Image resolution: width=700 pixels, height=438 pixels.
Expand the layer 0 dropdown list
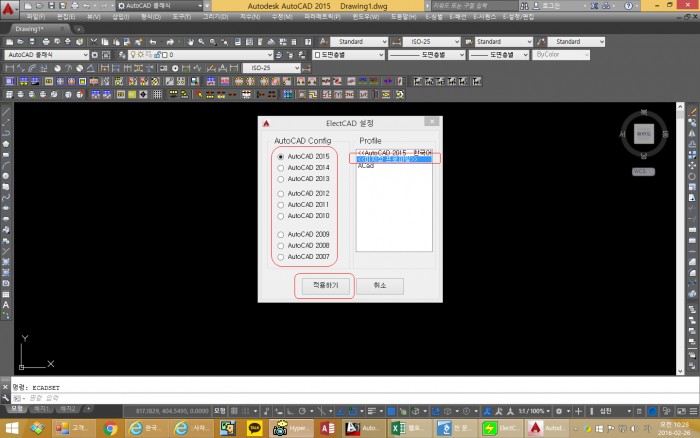(x=270, y=55)
